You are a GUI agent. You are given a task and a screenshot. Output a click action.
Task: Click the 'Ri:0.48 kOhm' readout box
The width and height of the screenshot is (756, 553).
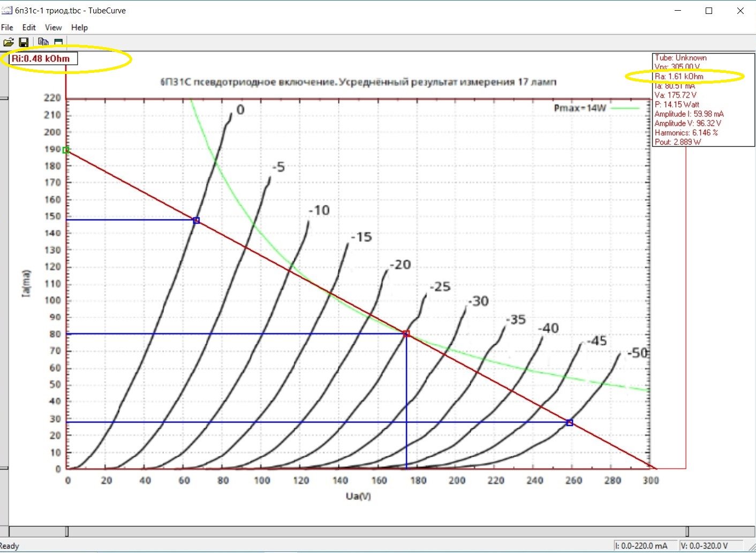pyautogui.click(x=43, y=58)
